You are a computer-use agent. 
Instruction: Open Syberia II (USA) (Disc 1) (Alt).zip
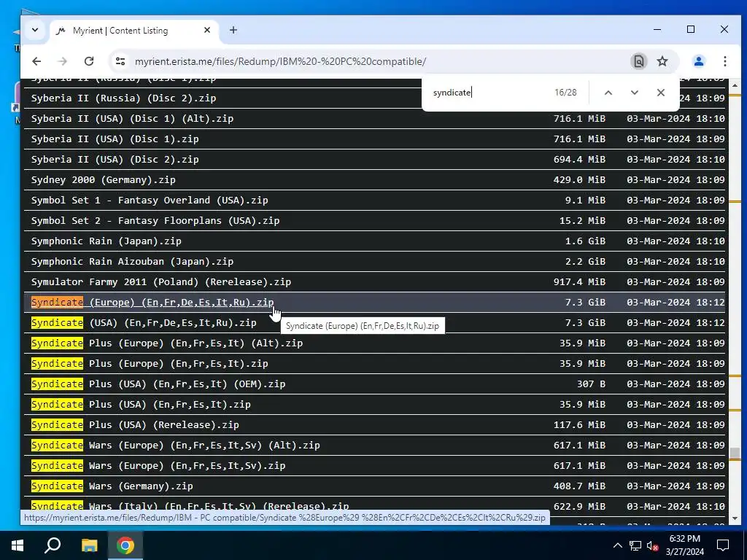(133, 119)
